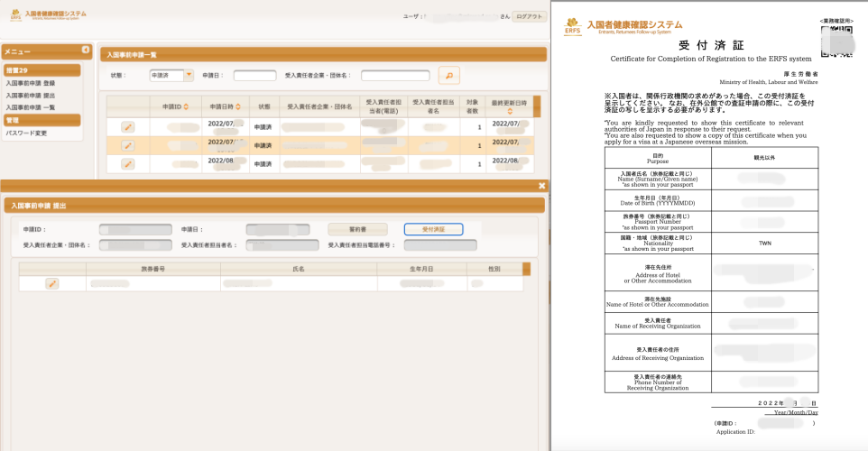Select 入国事前申請 一覧 in sidebar
Viewport: 868px width, 451px height.
[x=31, y=106]
